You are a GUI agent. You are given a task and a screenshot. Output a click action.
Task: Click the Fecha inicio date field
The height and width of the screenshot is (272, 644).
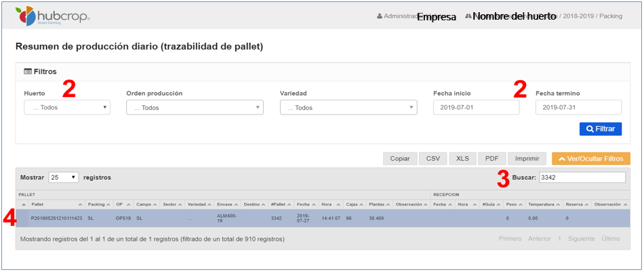(x=476, y=107)
